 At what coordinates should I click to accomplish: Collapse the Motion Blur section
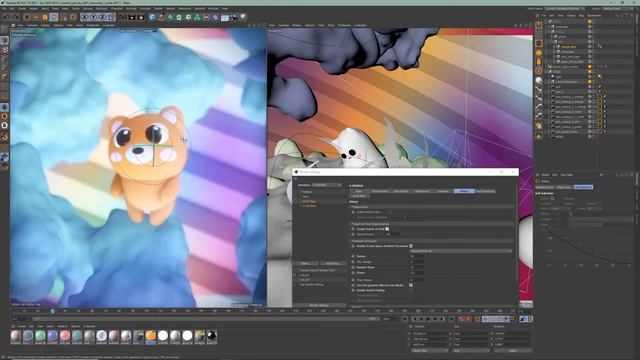click(x=352, y=207)
